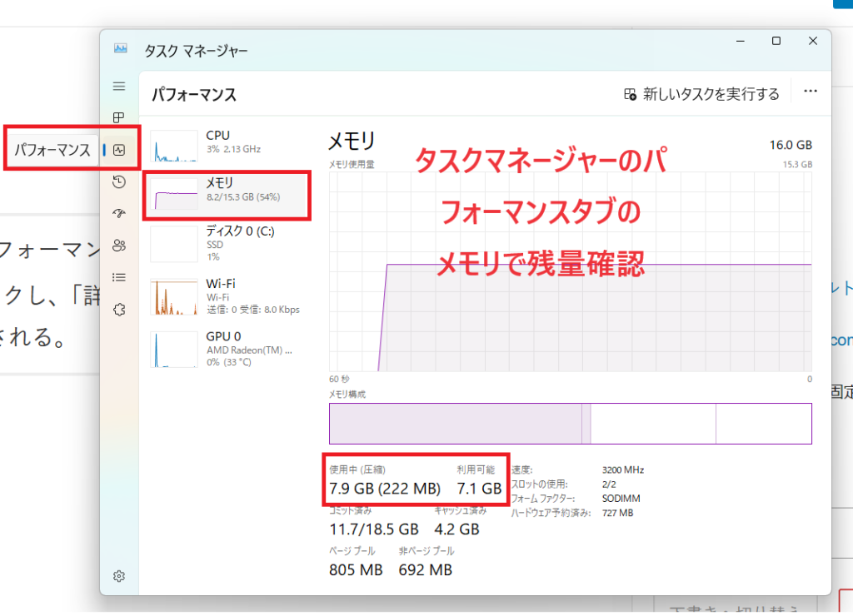This screenshot has width=853, height=616.
Task: Click the メモリ構成 composition bar
Action: click(x=570, y=424)
